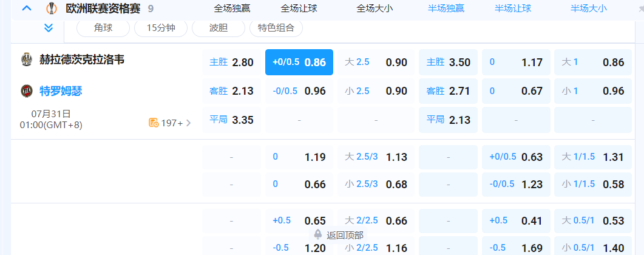Select 大 2/2.5 0.66 odds
Screen dimensions: 644x255
(x=376, y=221)
